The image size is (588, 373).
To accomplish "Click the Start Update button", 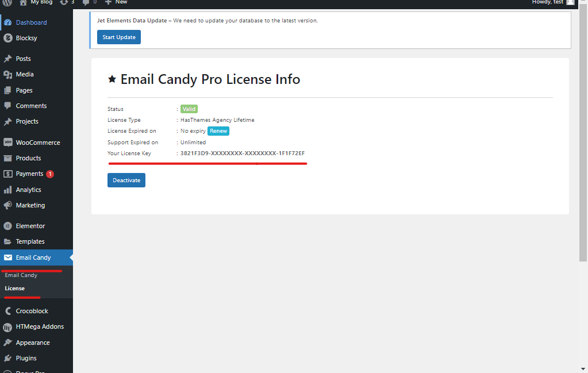I will [119, 37].
